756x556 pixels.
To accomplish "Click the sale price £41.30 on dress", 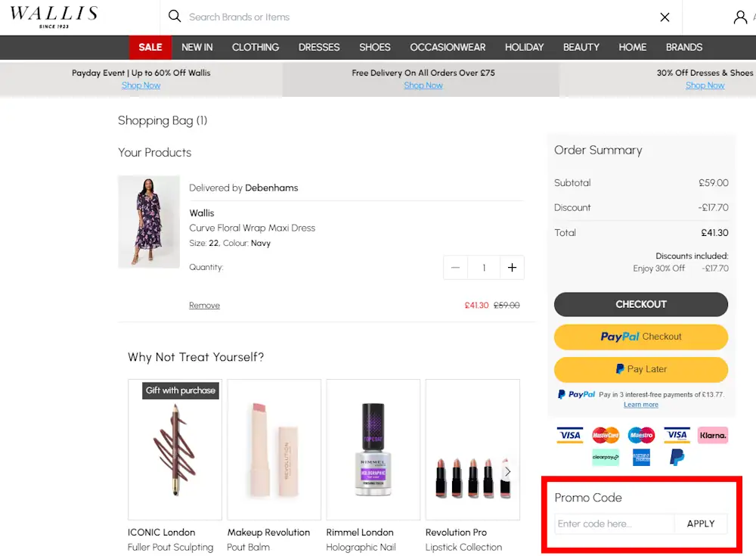I will [x=476, y=306].
